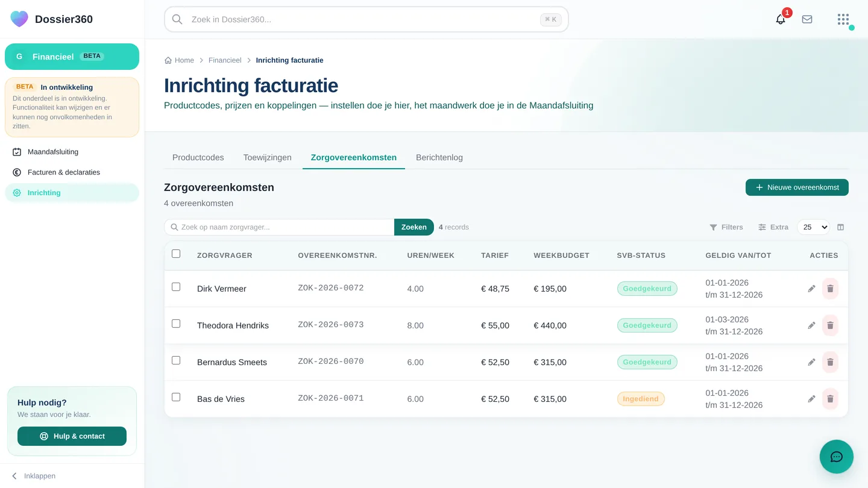868x488 pixels.
Task: Focus the zorgvrager name search field
Action: (x=279, y=227)
